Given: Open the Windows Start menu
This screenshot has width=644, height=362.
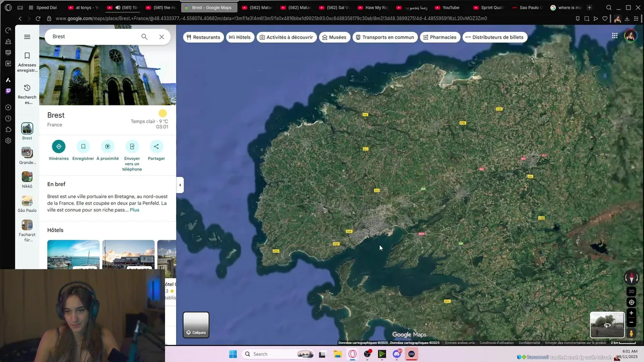Looking at the screenshot, I should [232, 354].
